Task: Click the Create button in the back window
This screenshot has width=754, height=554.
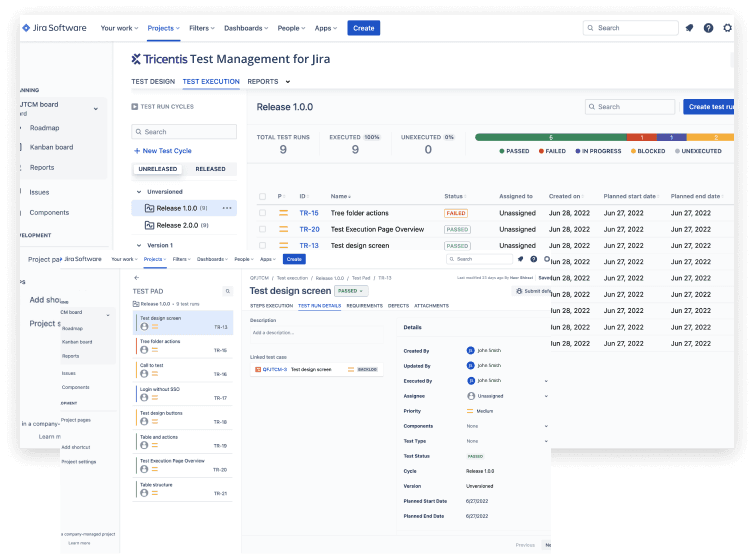Action: [364, 28]
